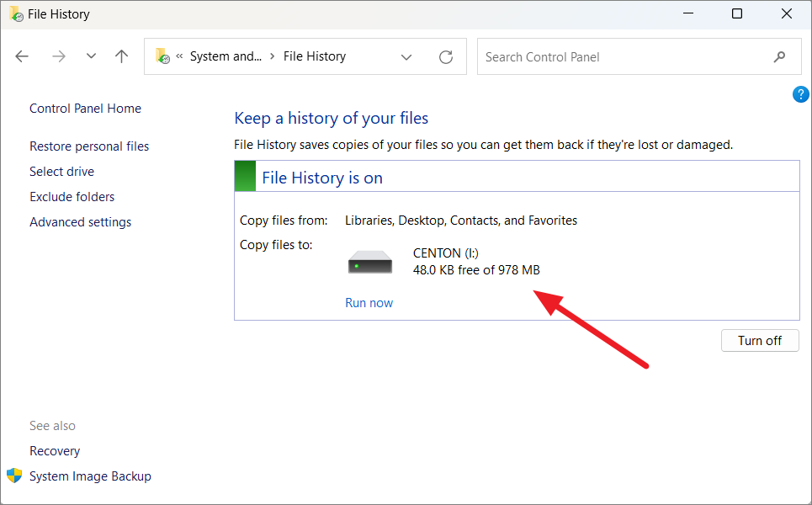This screenshot has width=812, height=505.
Task: Click the System Image Backup shield icon
Action: 13,476
